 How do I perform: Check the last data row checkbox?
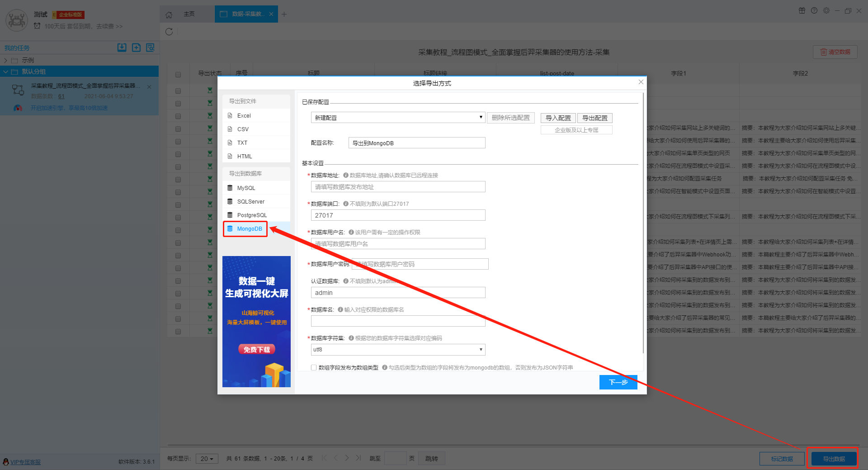click(178, 332)
